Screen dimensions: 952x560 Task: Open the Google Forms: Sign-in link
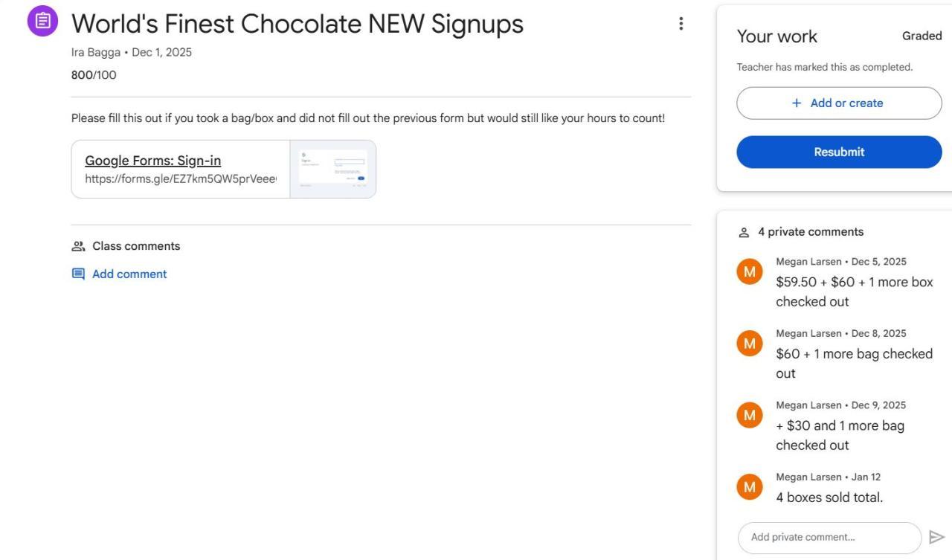(x=153, y=161)
